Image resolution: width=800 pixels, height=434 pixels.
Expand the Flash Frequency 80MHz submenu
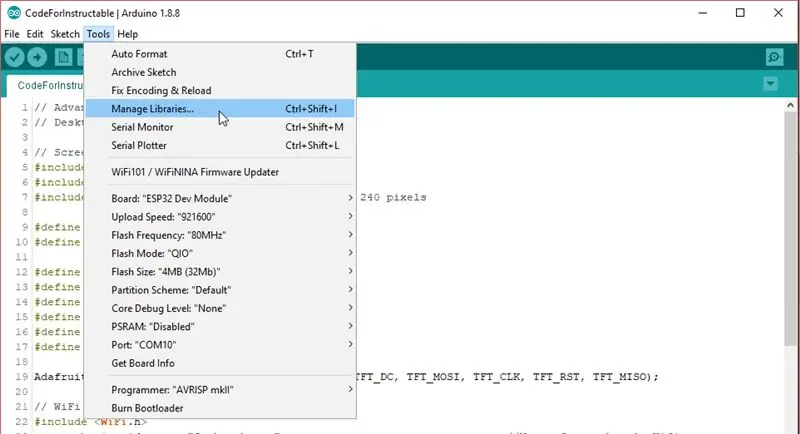point(220,235)
